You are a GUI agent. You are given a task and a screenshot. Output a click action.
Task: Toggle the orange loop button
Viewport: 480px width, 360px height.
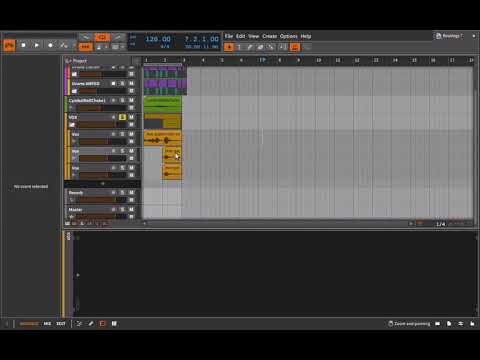pyautogui.click(x=102, y=37)
